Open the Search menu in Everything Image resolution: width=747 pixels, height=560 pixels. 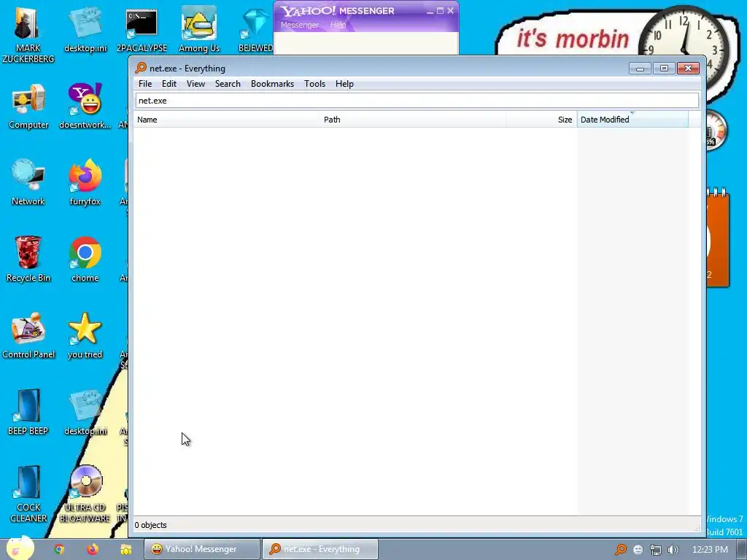(228, 84)
